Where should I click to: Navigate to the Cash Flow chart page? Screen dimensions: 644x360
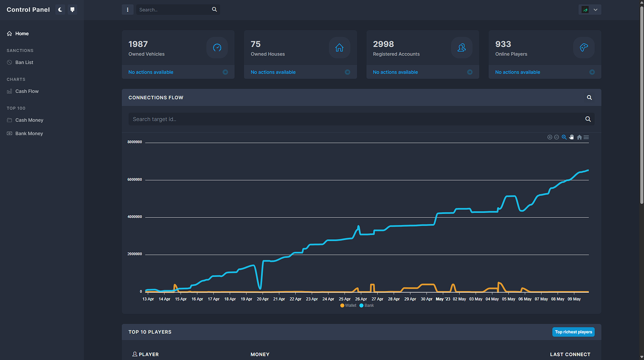(27, 91)
